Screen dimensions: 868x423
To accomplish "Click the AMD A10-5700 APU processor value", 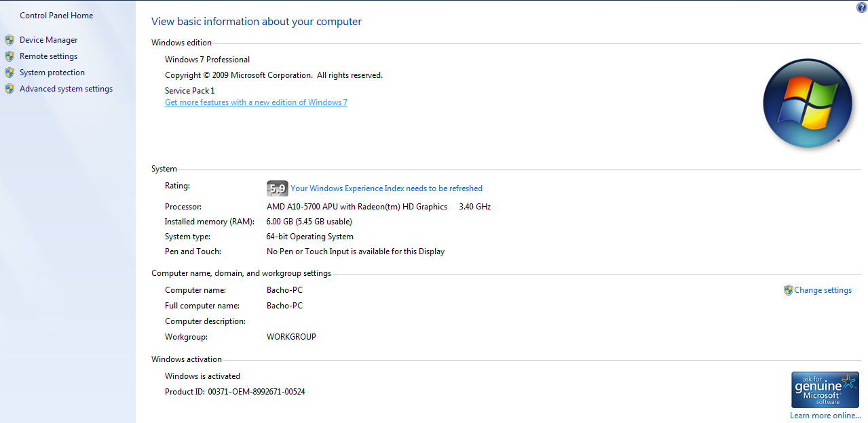I will [357, 207].
